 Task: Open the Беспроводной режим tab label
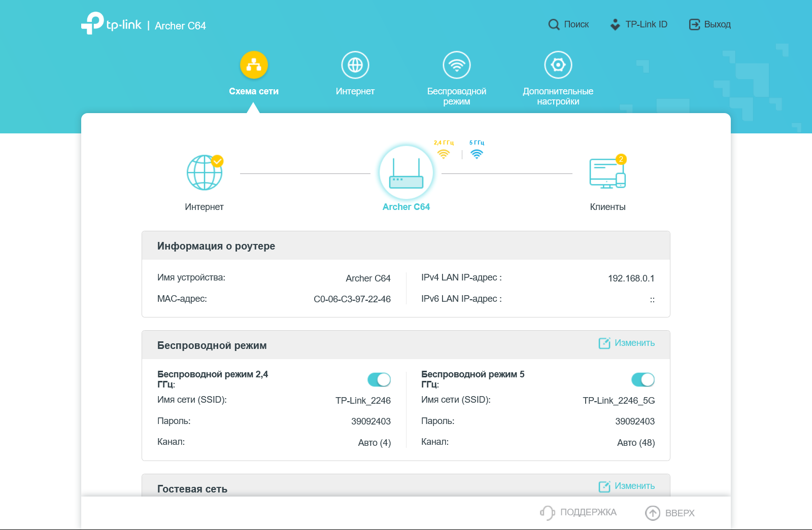click(457, 96)
